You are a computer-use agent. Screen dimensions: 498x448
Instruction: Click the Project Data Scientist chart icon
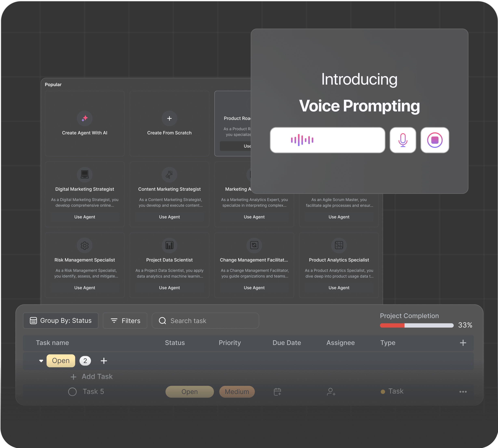169,245
